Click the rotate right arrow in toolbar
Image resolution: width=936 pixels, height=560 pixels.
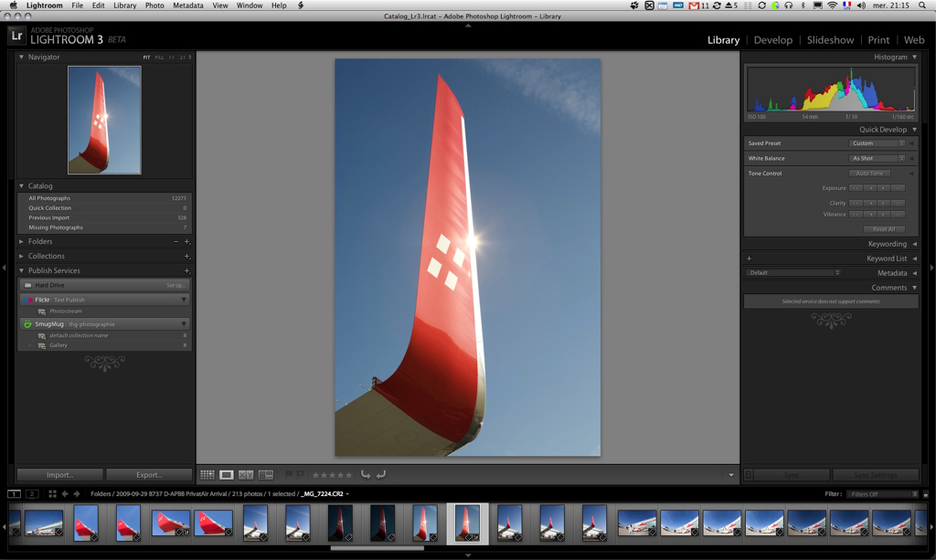[381, 475]
